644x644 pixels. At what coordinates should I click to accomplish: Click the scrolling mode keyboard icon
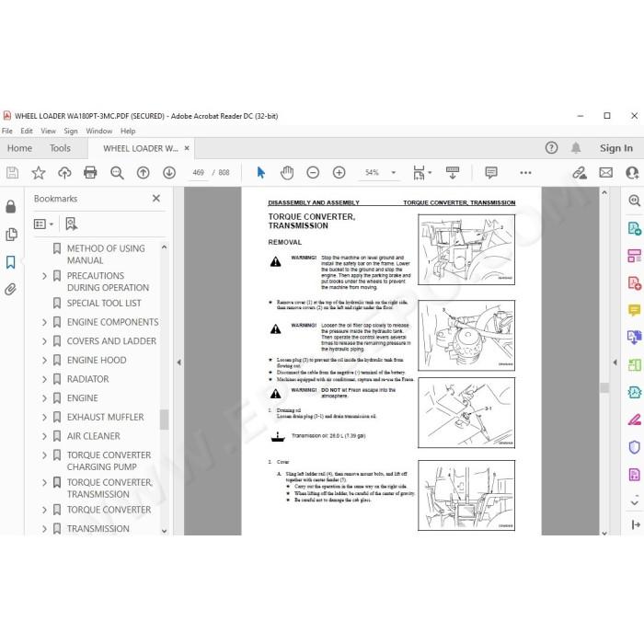(453, 173)
